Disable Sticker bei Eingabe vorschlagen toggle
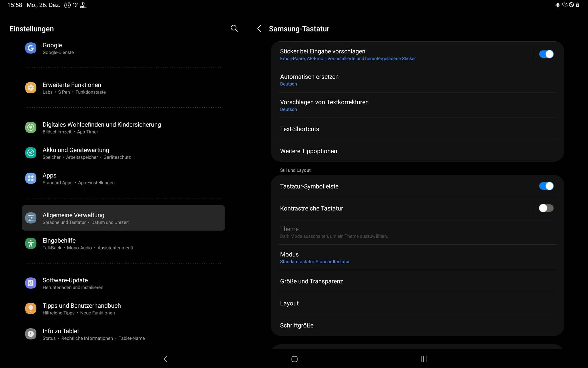588x368 pixels. tap(546, 54)
